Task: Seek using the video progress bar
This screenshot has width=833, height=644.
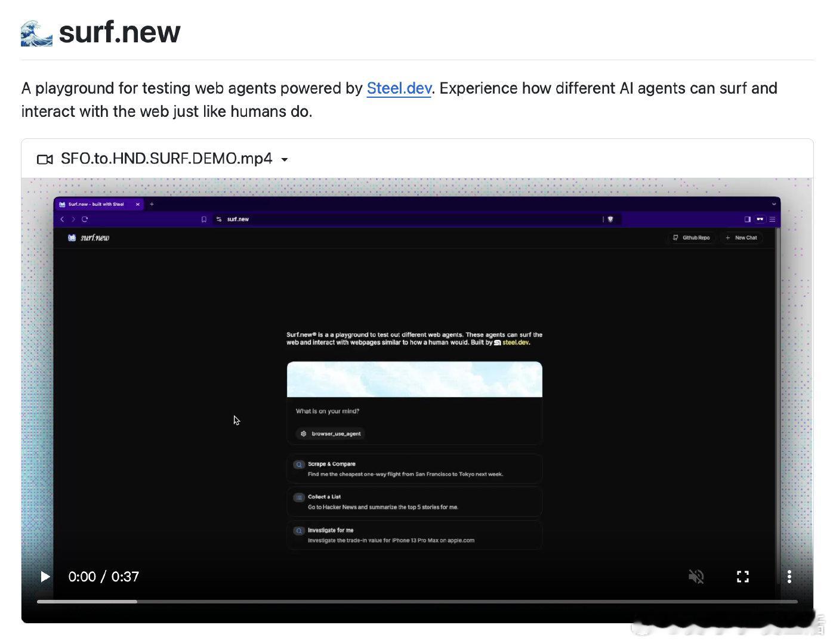Action: (417, 602)
